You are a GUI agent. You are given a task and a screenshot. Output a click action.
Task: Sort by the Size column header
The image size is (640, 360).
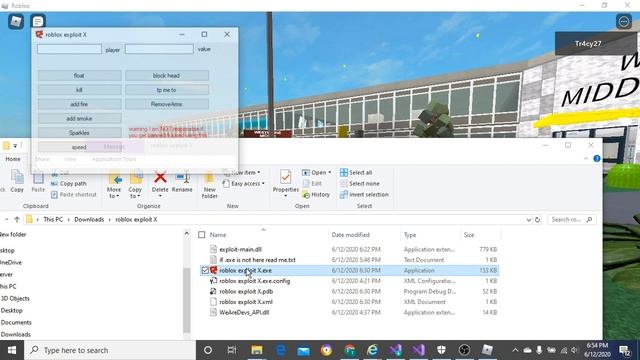(x=469, y=235)
